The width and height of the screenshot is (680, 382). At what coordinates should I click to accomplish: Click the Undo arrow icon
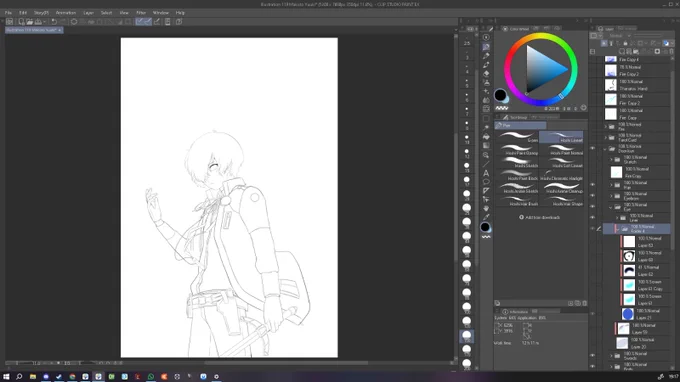tap(54, 22)
